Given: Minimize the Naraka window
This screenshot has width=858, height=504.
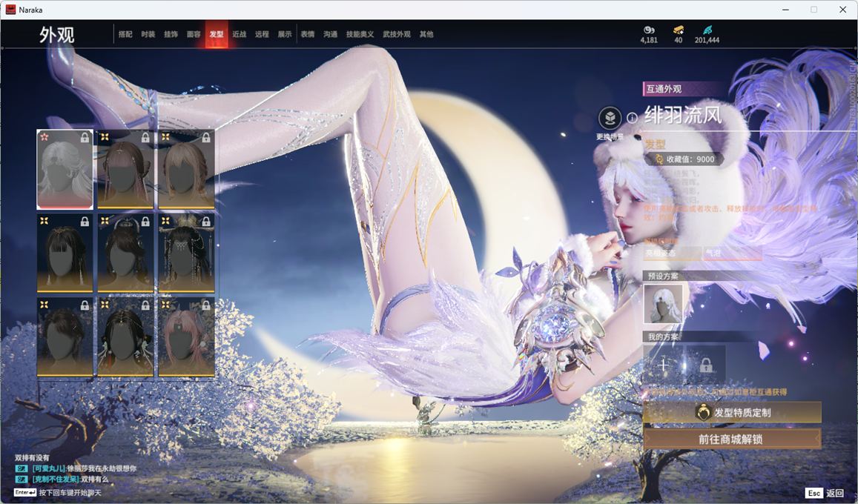Looking at the screenshot, I should [786, 10].
